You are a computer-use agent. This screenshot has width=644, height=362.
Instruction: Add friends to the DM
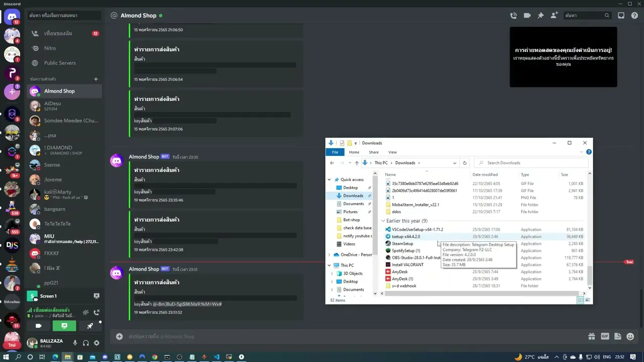tap(554, 16)
